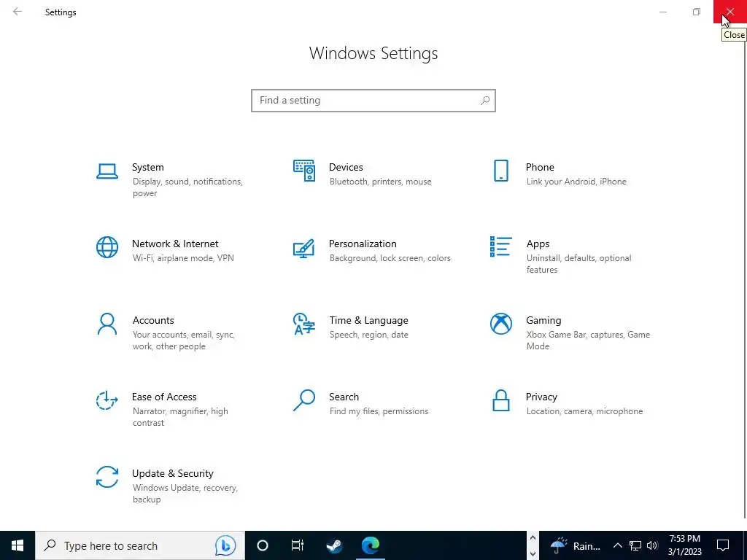The height and width of the screenshot is (560, 747).
Task: Open the clock showing 7:53 PM
Action: (x=684, y=545)
